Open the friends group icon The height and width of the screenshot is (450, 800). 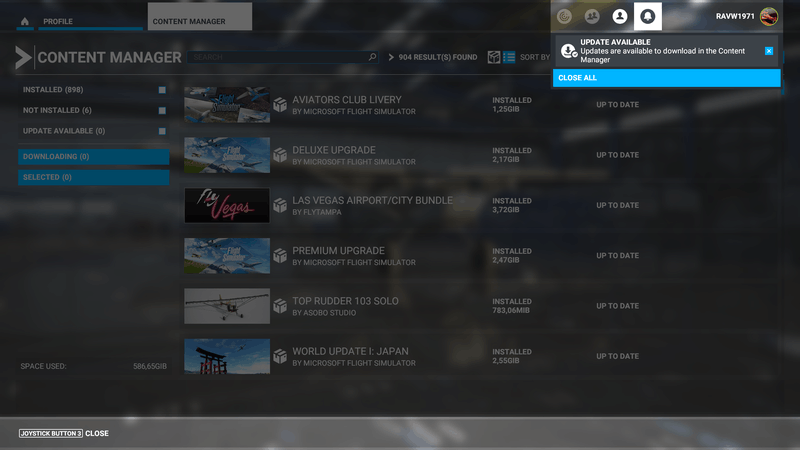592,16
